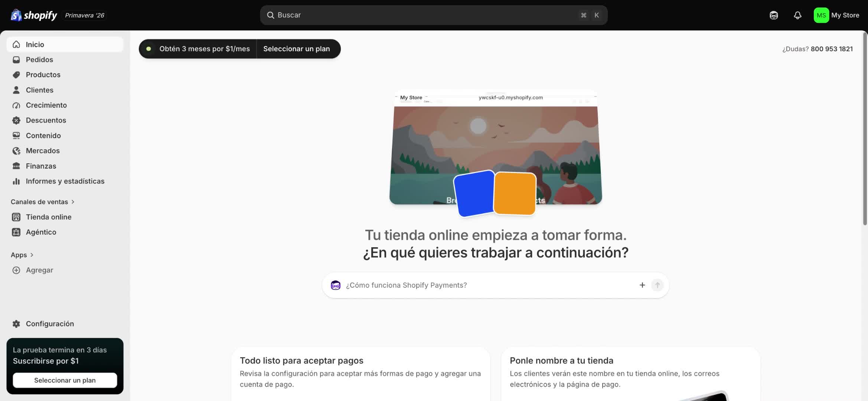The width and height of the screenshot is (868, 401).
Task: Open Mercados in the sidebar
Action: click(65, 151)
